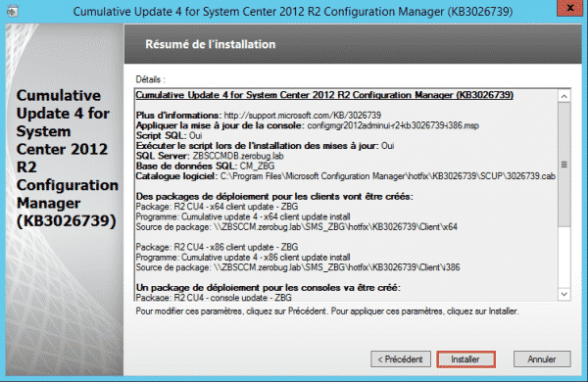Select 'Package: R2 CU4 - x64 client update' line

(217, 207)
